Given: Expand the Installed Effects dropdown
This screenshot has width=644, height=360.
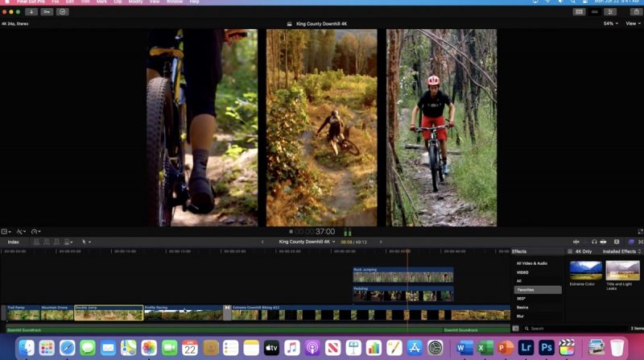Looking at the screenshot, I should click(x=620, y=251).
